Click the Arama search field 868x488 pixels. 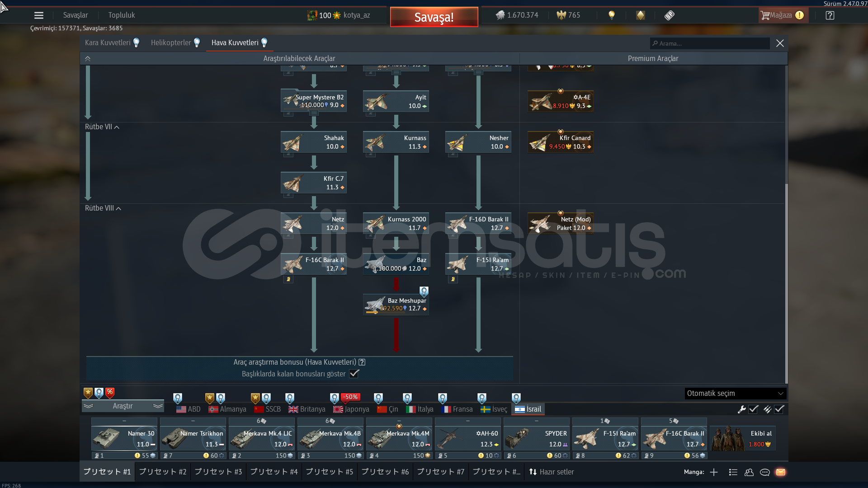click(x=710, y=43)
